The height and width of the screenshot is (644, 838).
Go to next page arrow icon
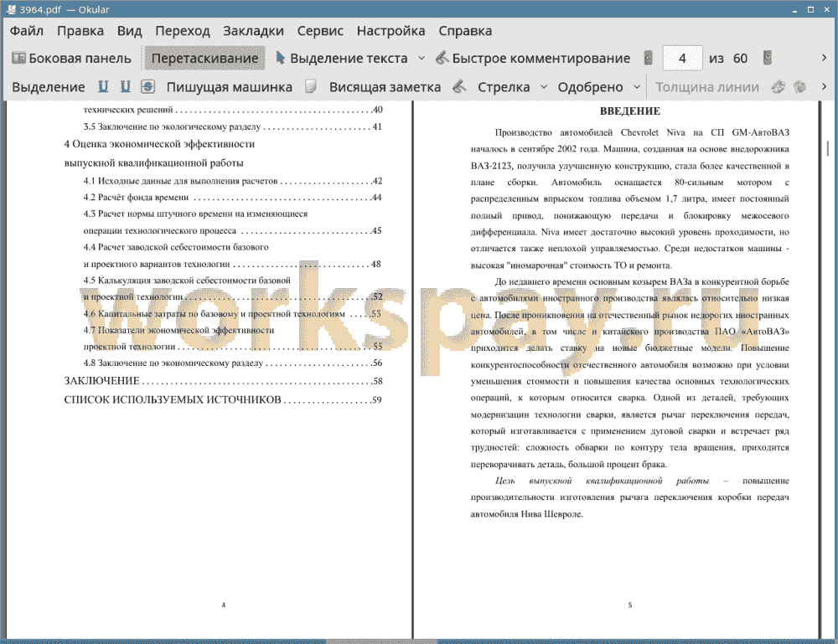pos(768,59)
